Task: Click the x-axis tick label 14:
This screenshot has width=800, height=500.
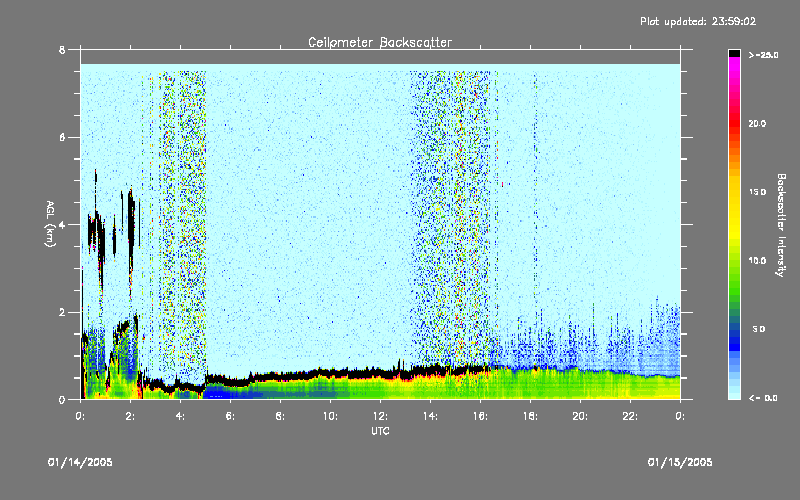Action: tap(430, 416)
